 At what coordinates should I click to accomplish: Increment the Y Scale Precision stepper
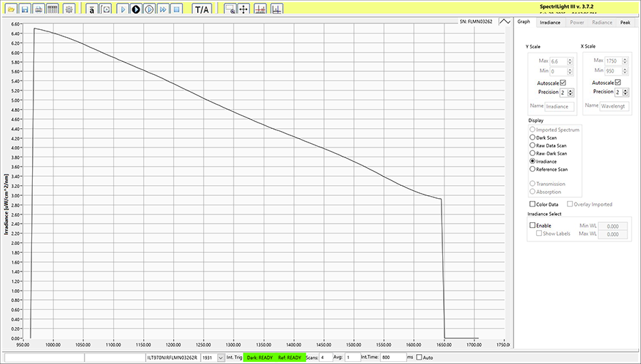[570, 90]
